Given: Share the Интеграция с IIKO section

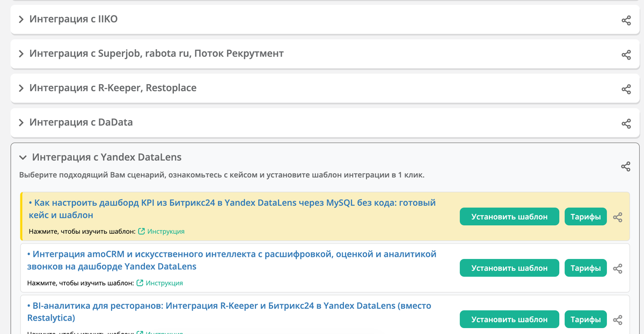Looking at the screenshot, I should pos(626,20).
